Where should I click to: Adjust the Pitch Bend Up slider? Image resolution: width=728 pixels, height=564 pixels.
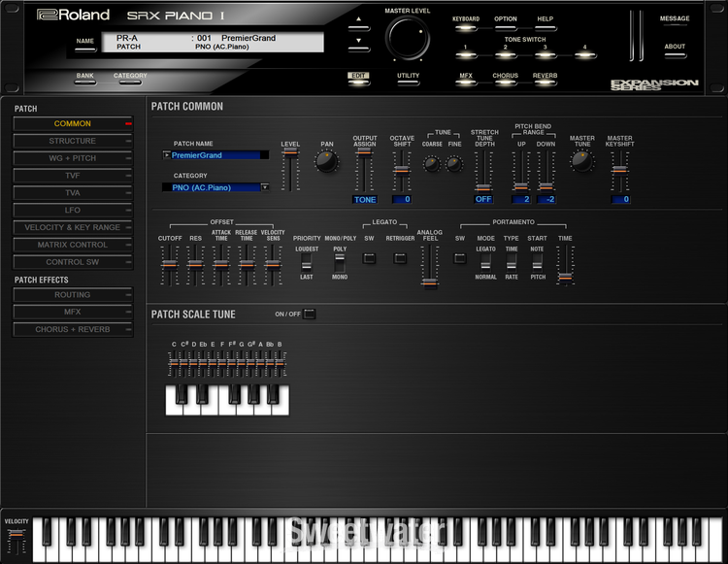tap(521, 186)
